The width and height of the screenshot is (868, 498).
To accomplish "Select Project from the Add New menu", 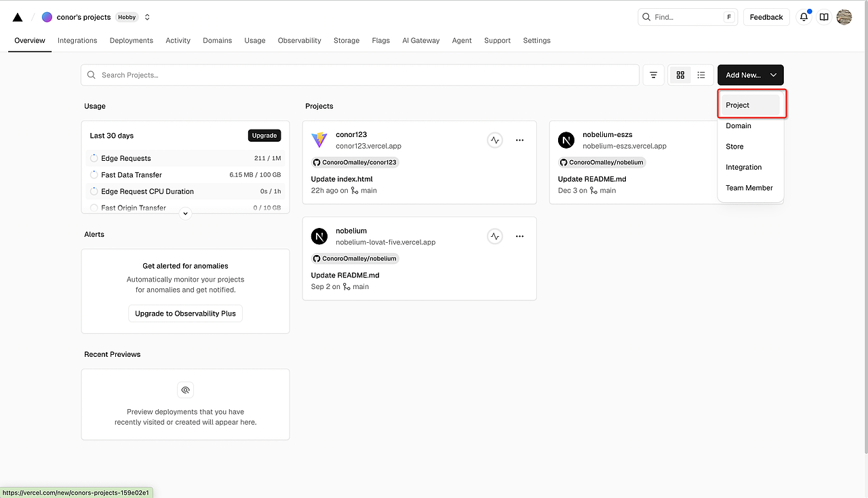I will (x=751, y=104).
